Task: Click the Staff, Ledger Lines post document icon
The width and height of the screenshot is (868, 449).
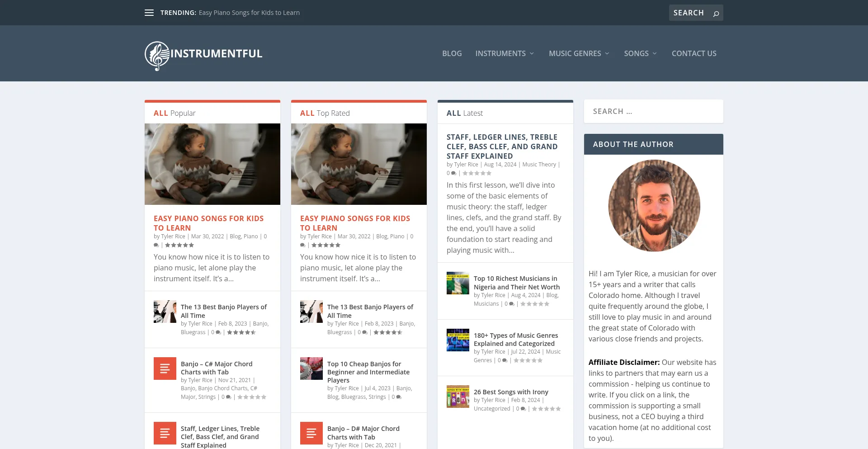Action: [x=165, y=433]
